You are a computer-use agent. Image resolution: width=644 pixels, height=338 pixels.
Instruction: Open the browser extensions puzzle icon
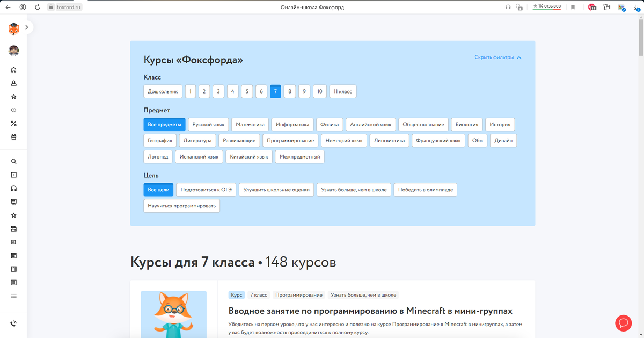(606, 7)
